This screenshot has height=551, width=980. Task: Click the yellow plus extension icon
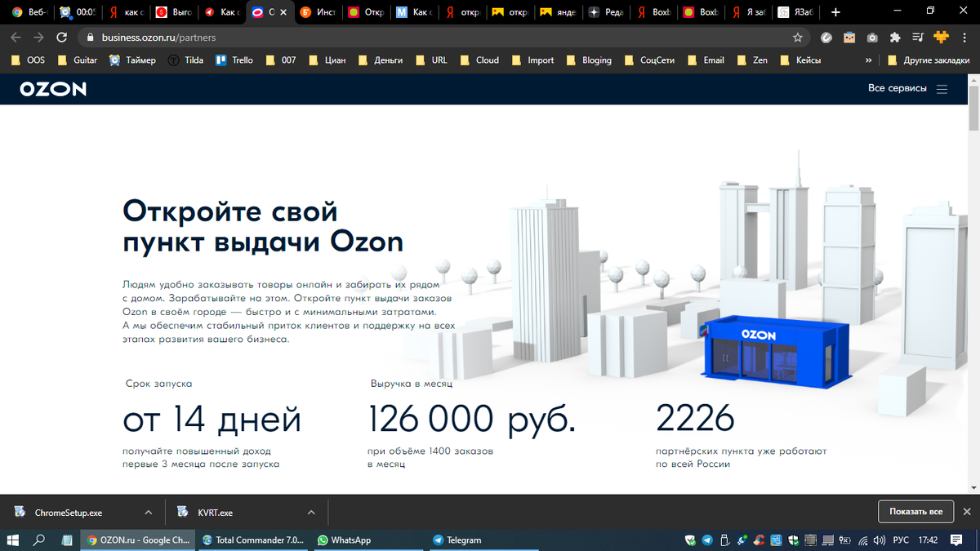tap(941, 37)
